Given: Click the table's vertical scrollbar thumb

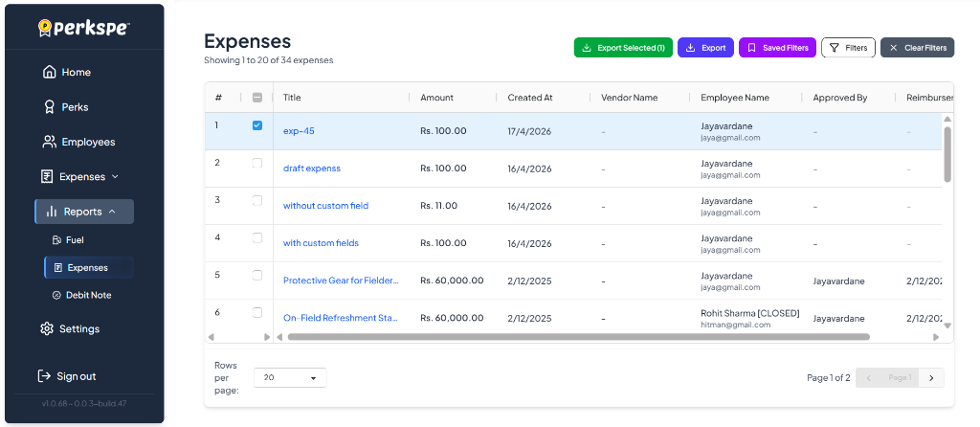Looking at the screenshot, I should click(947, 154).
